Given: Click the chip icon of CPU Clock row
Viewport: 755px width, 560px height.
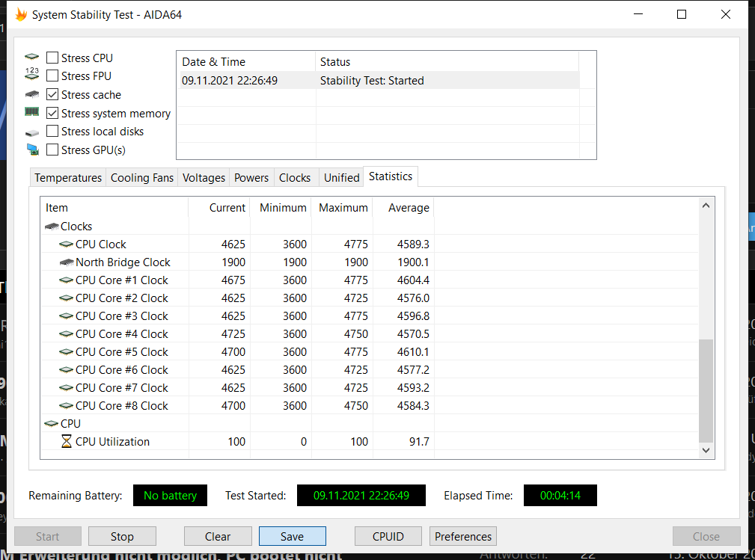Looking at the screenshot, I should coord(66,244).
